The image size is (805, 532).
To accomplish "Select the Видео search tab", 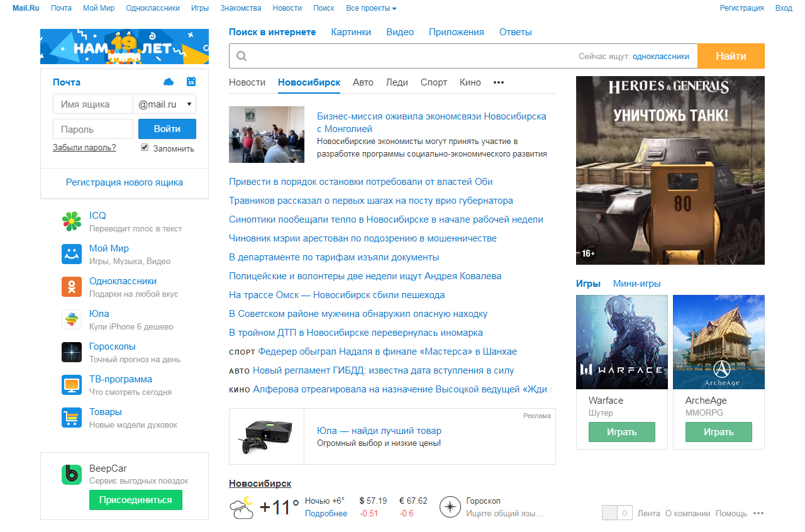I will [400, 32].
